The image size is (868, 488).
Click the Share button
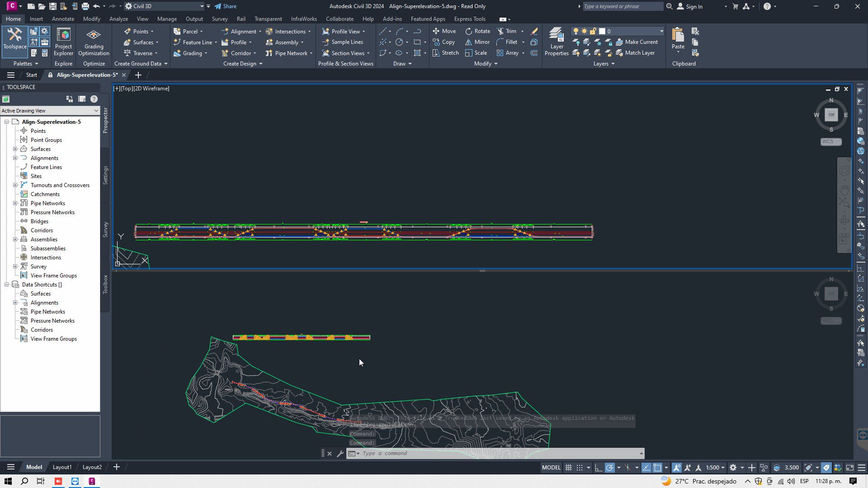[225, 6]
